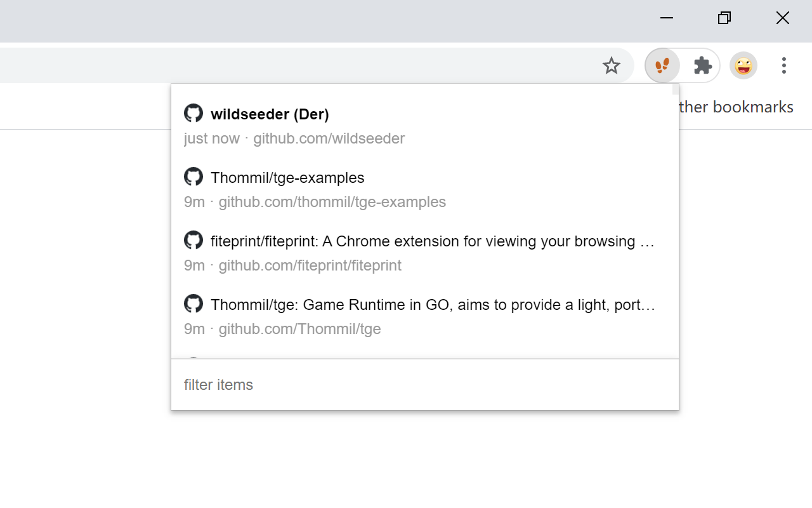Open Thommil/tge Game Runtime history item
The height and width of the screenshot is (508, 812).
coord(431,305)
